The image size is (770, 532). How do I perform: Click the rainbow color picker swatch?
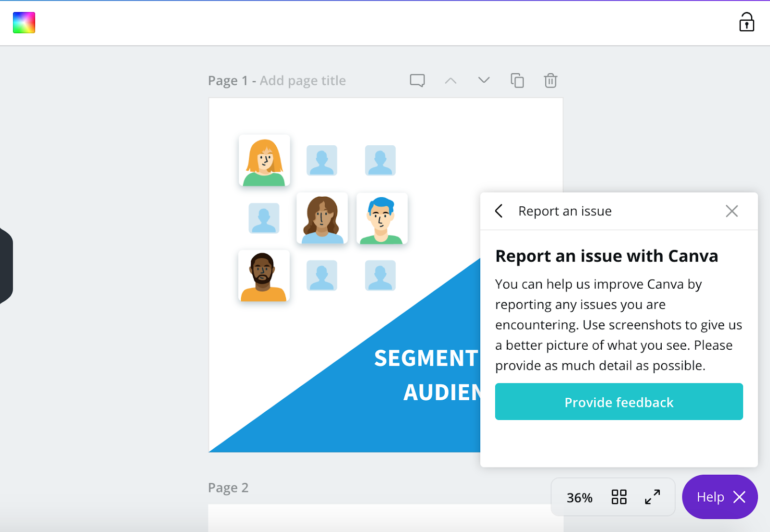click(x=24, y=23)
